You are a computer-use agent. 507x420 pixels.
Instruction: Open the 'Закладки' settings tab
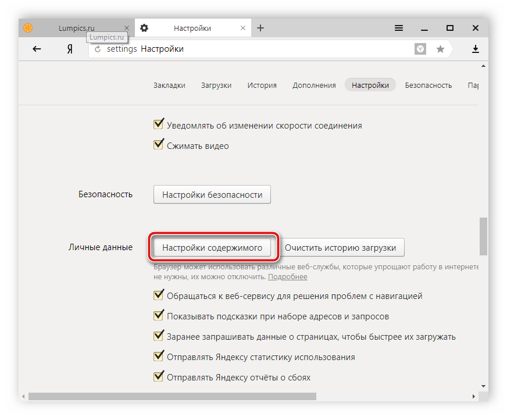click(x=169, y=85)
